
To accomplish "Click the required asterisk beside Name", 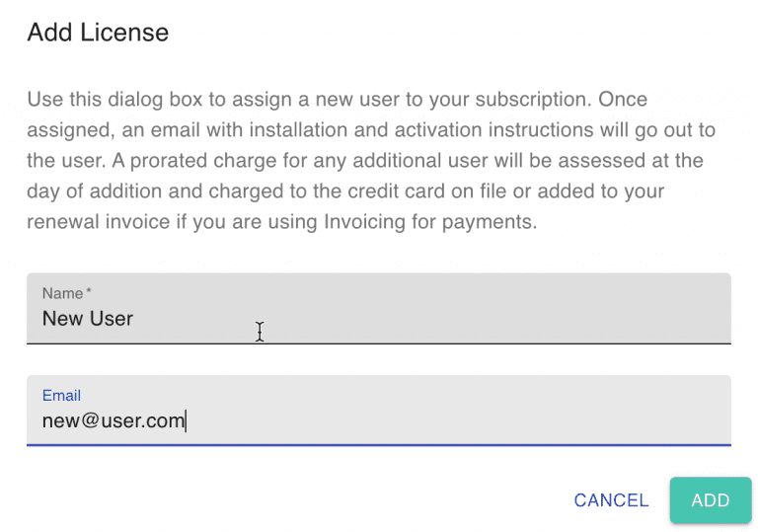I will point(89,292).
